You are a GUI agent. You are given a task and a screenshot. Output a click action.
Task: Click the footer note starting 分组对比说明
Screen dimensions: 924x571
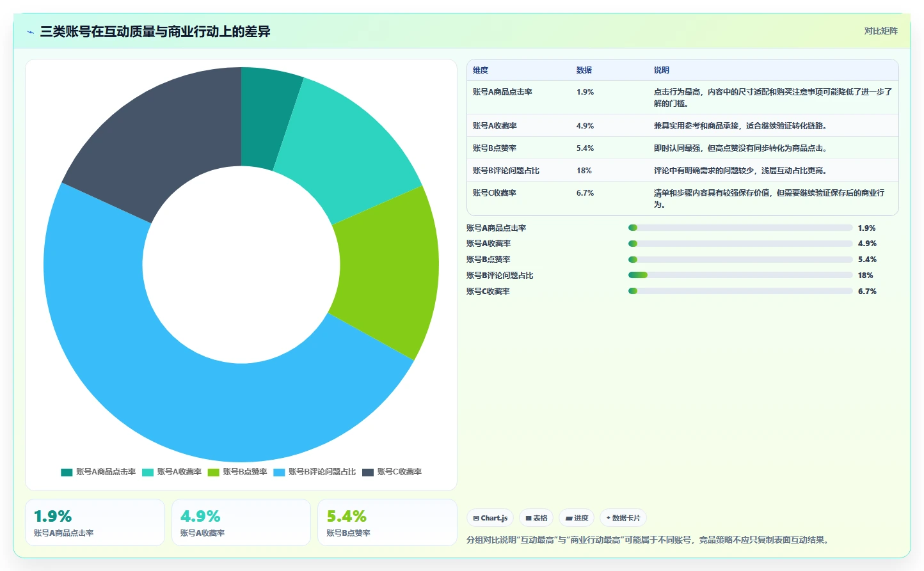click(649, 540)
